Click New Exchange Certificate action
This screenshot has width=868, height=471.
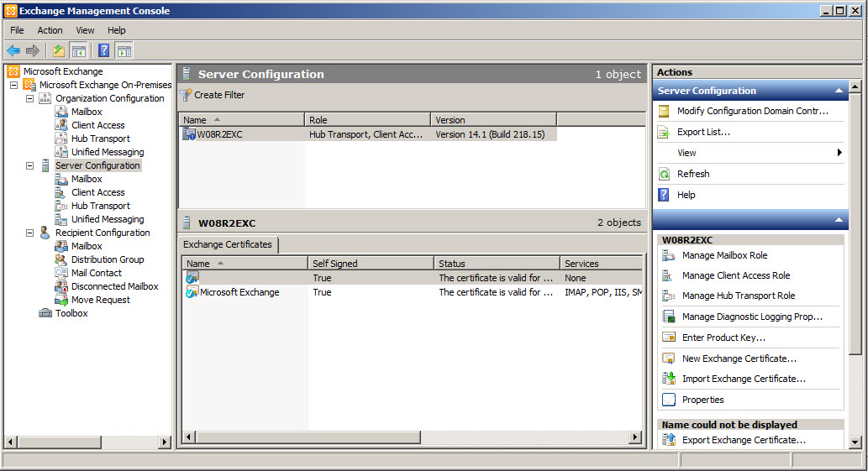coord(739,358)
